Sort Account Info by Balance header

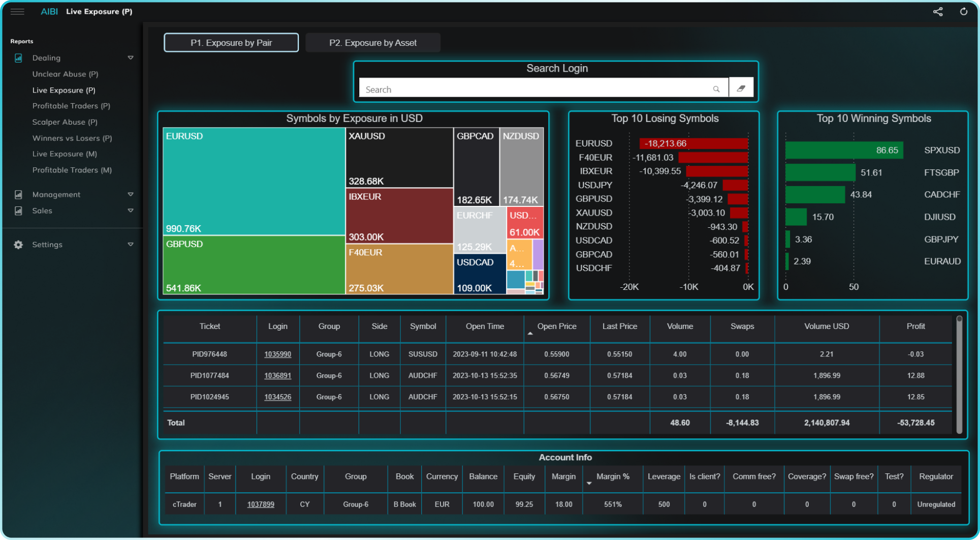tap(483, 476)
